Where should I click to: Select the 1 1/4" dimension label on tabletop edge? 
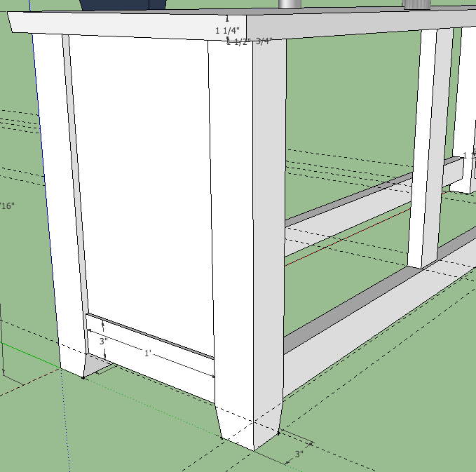coord(227,30)
